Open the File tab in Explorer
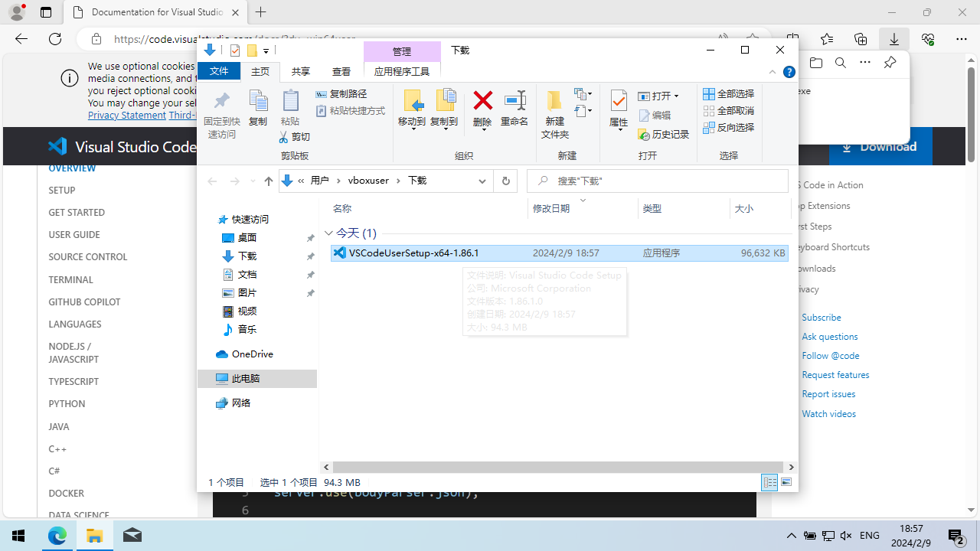This screenshot has width=980, height=551. 219,71
